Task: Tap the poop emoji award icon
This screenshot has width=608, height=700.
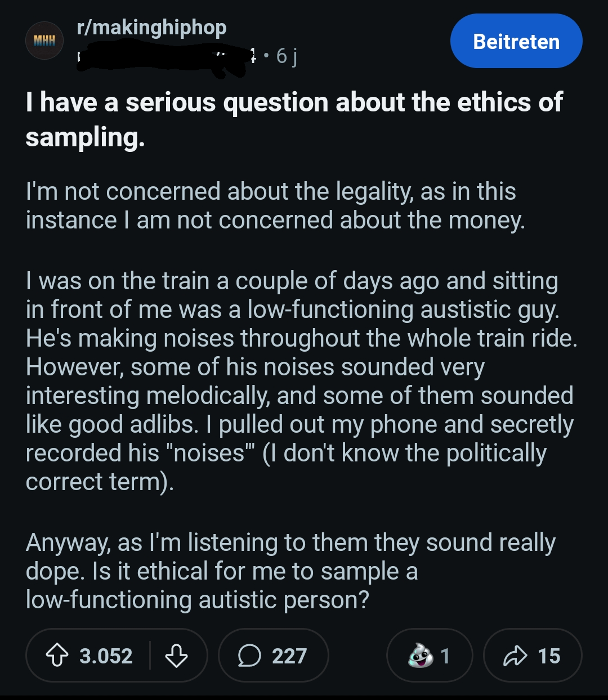Action: tap(421, 655)
